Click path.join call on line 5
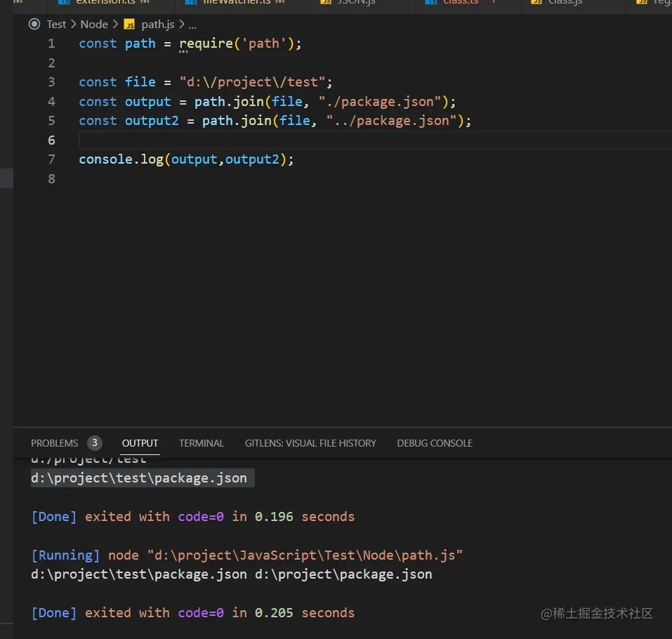 [237, 121]
